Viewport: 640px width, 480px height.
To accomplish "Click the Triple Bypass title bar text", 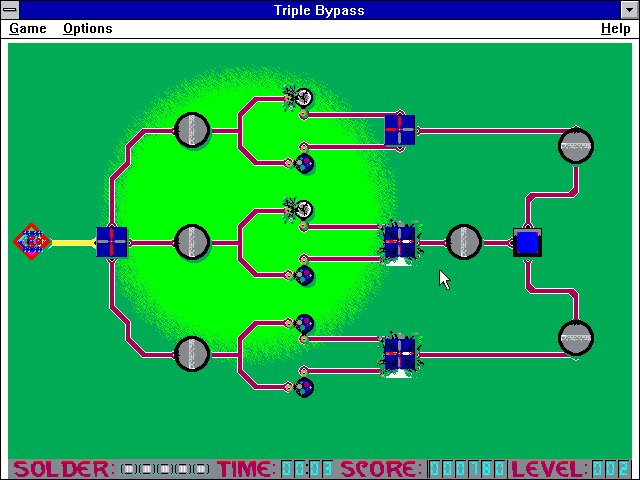I will pyautogui.click(x=319, y=10).
